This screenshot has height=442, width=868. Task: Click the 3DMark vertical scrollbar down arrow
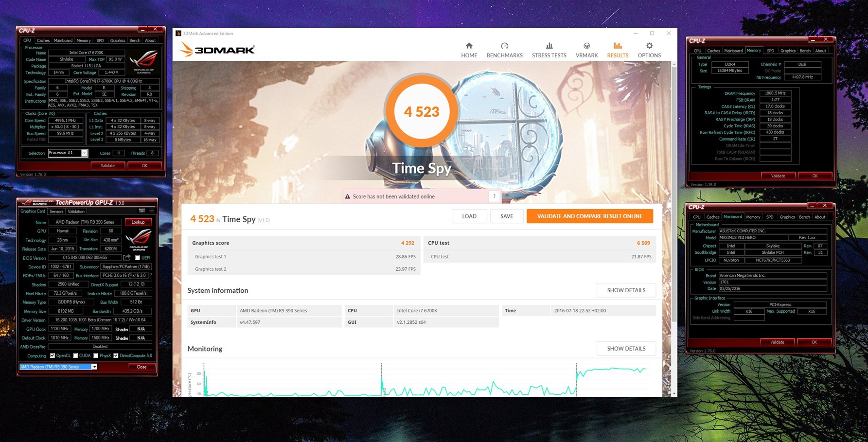(673, 393)
